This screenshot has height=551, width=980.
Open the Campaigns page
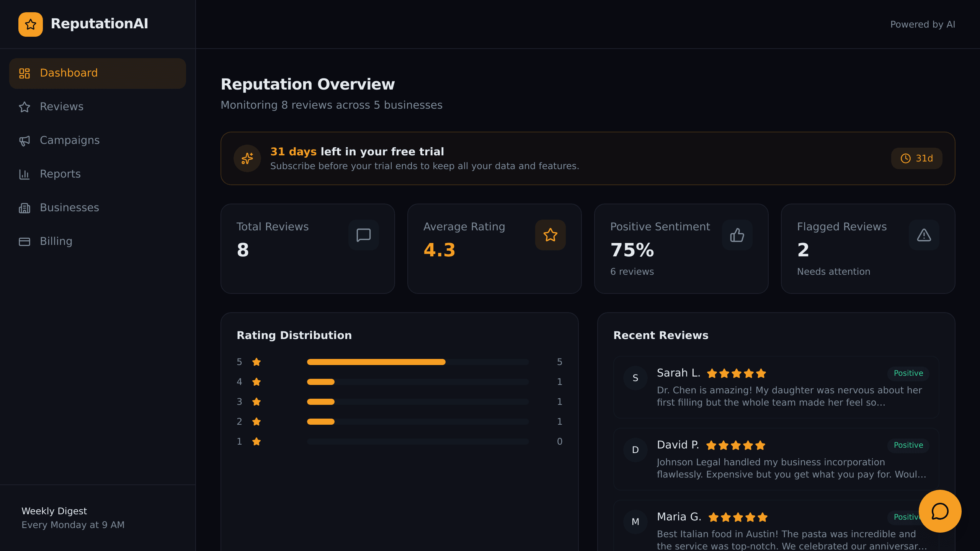pos(98,140)
